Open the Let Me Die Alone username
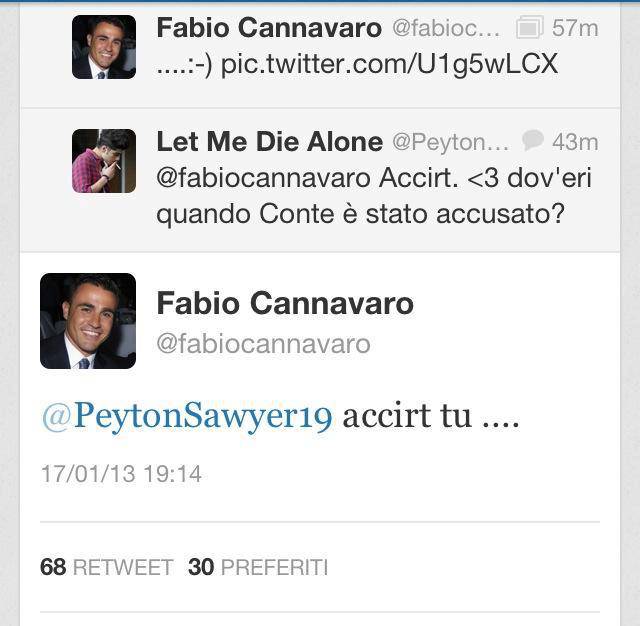This screenshot has width=640, height=626. (x=269, y=142)
